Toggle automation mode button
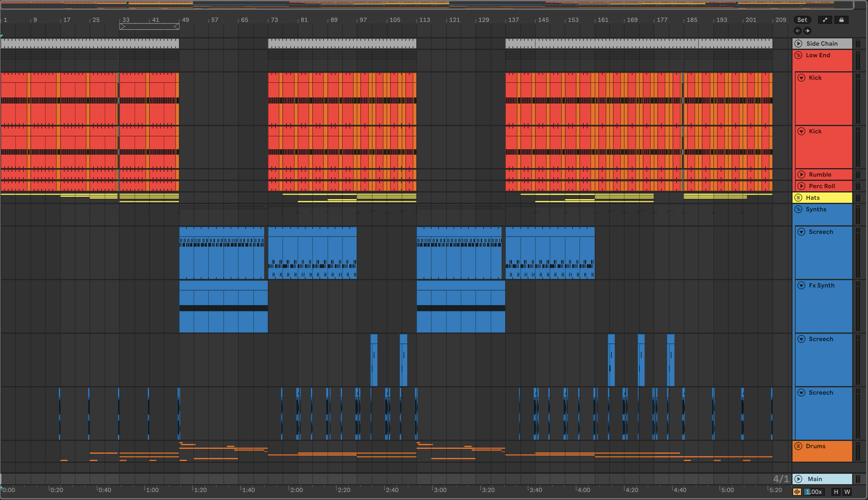This screenshot has height=500, width=868. [x=824, y=20]
